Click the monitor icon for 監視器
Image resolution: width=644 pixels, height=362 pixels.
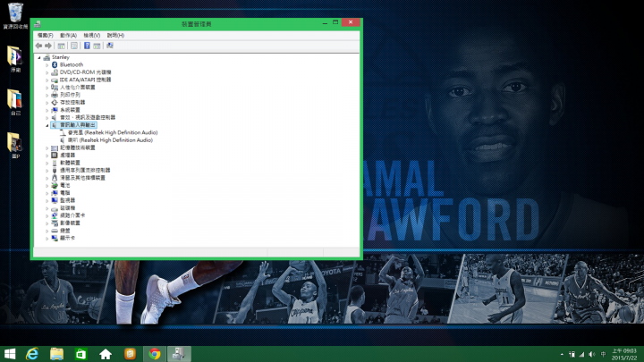(x=55, y=200)
